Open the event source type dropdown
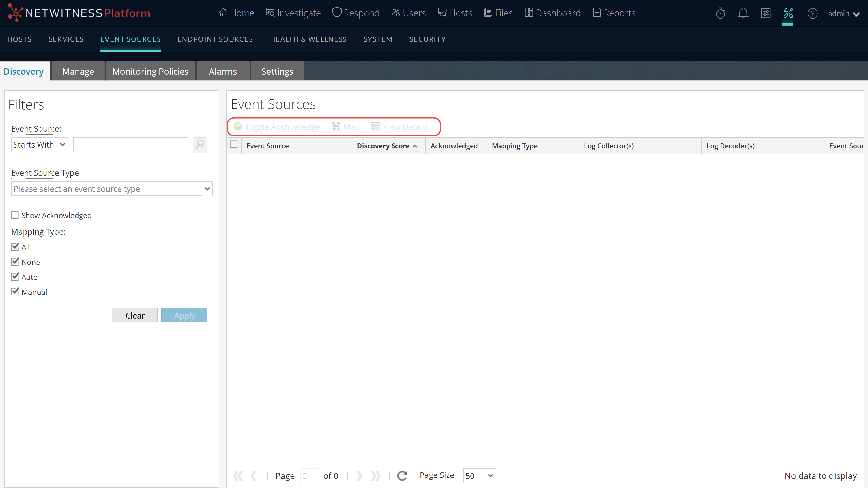This screenshot has height=488, width=868. tap(112, 189)
